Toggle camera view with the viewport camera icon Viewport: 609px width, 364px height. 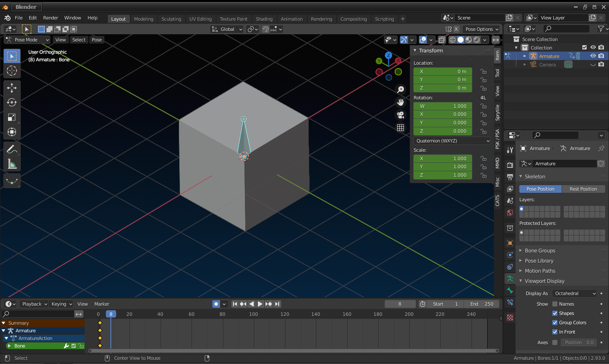401,115
